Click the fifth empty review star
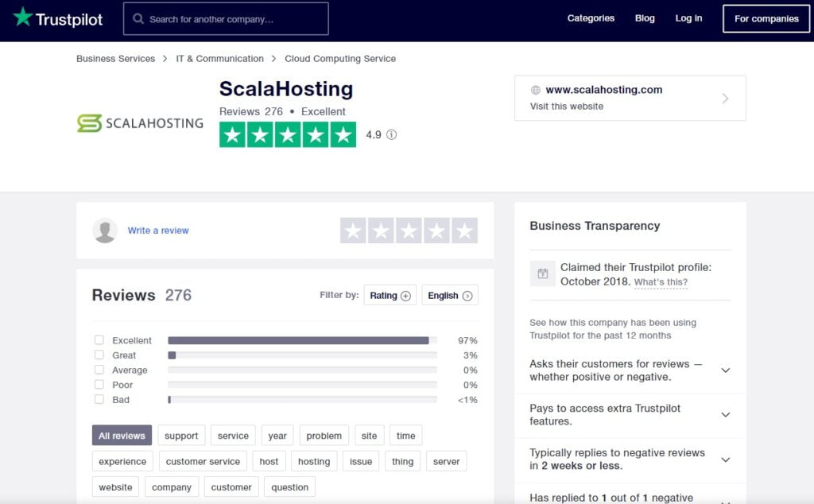Viewport: 814px width, 504px height. (x=463, y=231)
